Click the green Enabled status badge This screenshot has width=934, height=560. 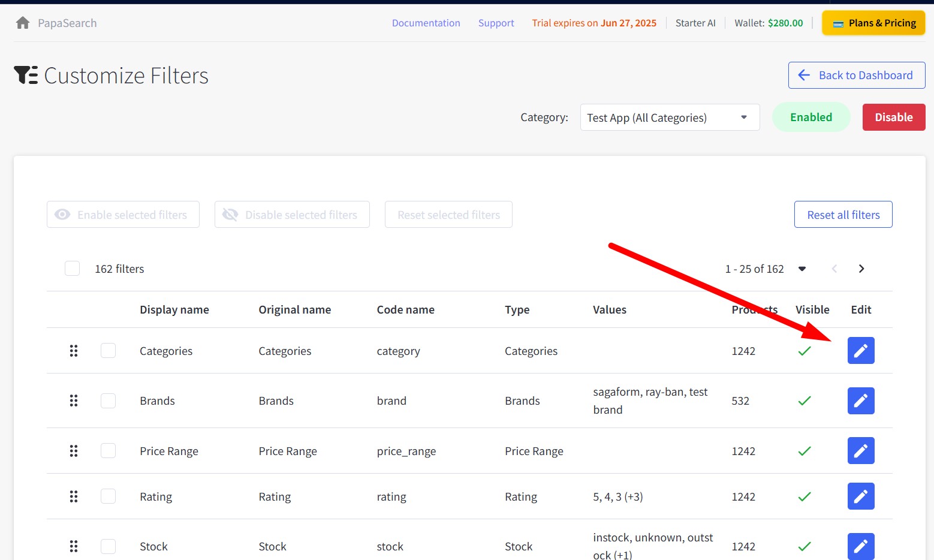coord(811,117)
